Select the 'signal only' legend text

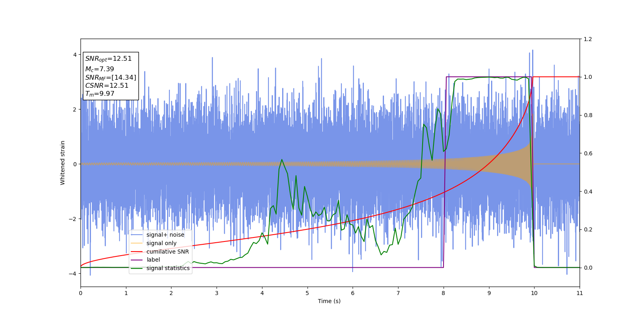click(x=161, y=243)
